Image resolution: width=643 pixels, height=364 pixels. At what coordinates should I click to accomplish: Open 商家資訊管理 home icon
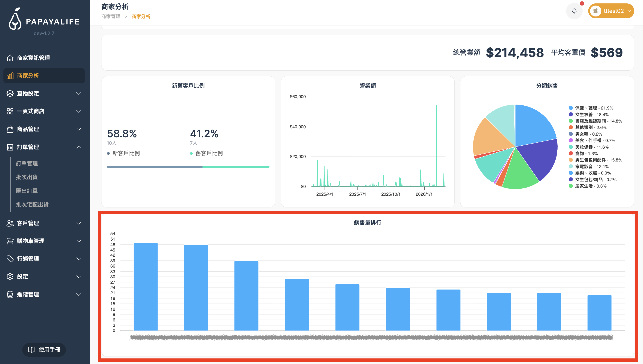coord(10,58)
